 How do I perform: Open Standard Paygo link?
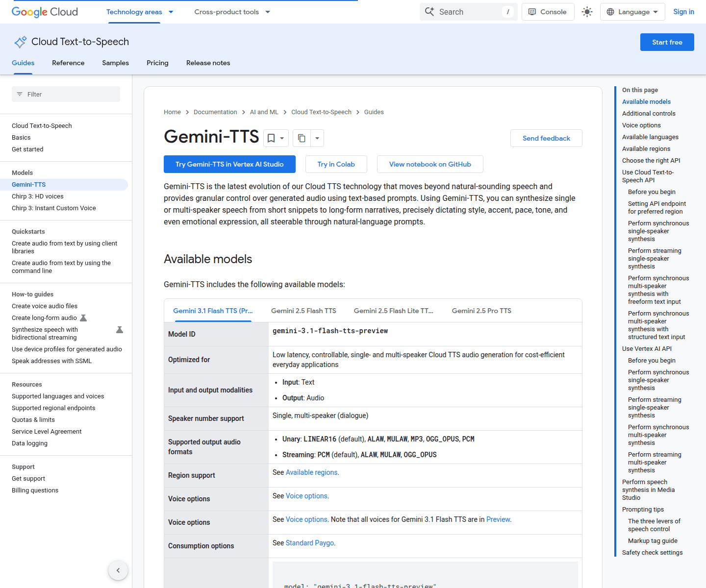pos(310,543)
